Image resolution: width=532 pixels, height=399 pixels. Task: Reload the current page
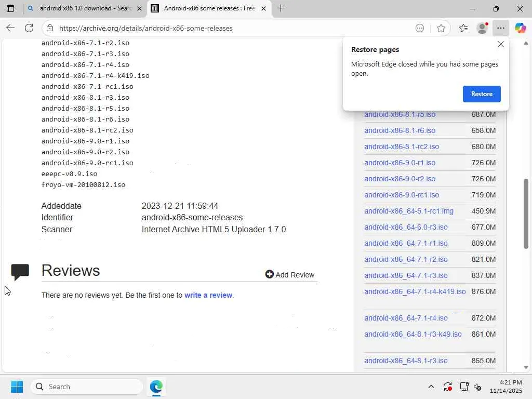tap(29, 28)
